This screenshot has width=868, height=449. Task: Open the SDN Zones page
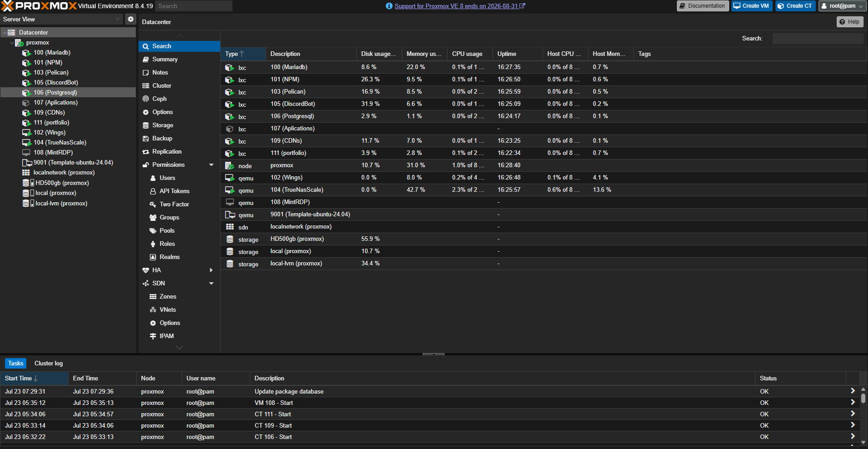tap(179, 297)
